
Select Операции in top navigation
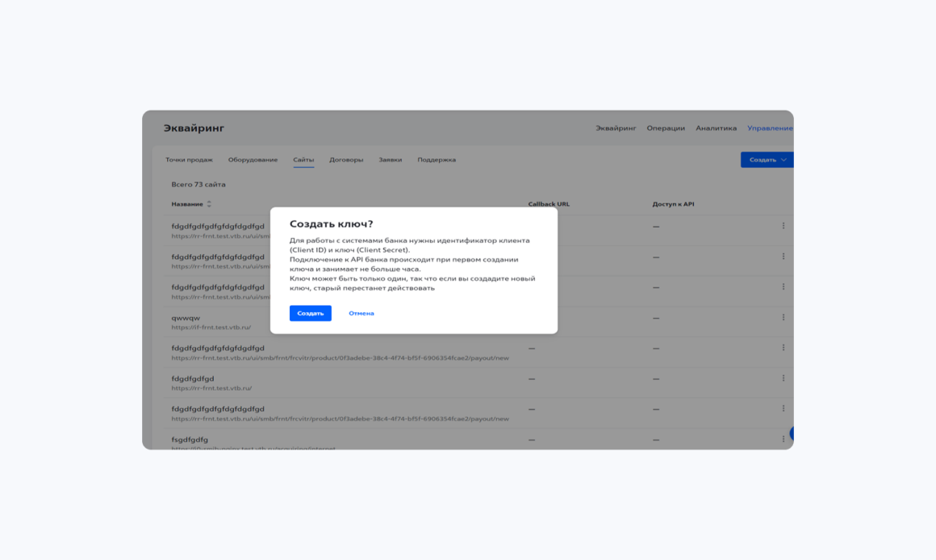point(666,127)
